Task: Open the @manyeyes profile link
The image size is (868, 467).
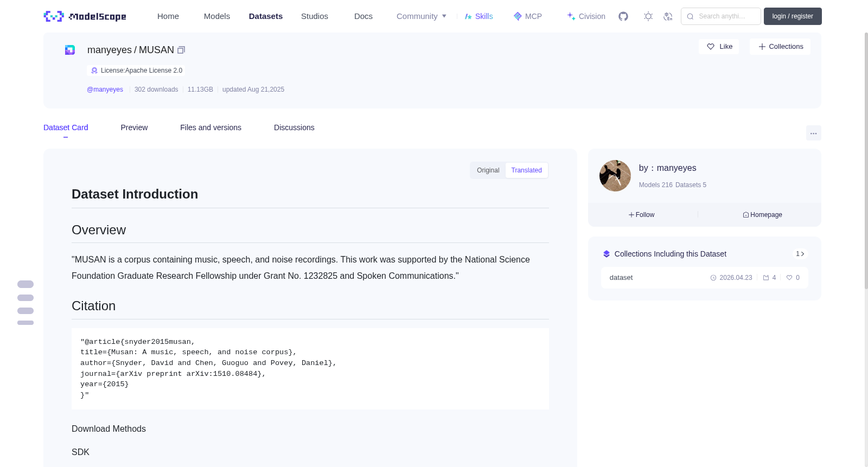Action: coord(105,89)
